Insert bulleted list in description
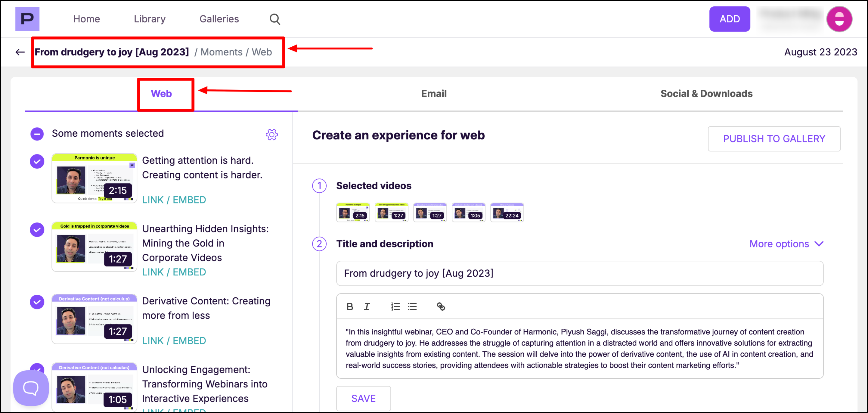Viewport: 868px width, 413px height. pos(412,306)
